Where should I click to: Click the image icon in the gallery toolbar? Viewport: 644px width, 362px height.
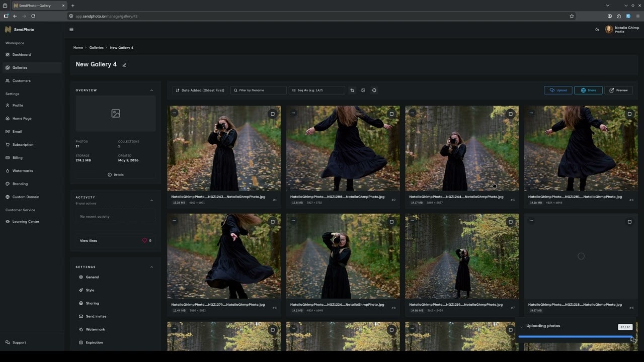[363, 90]
